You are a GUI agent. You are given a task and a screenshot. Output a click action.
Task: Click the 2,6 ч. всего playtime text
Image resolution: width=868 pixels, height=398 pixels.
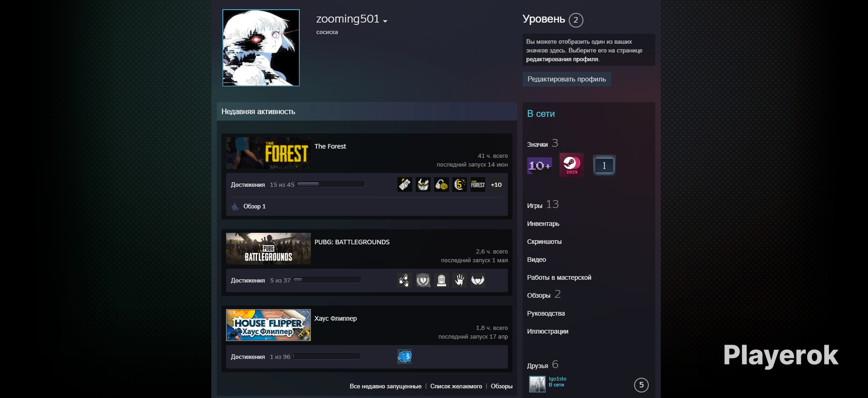pyautogui.click(x=492, y=252)
